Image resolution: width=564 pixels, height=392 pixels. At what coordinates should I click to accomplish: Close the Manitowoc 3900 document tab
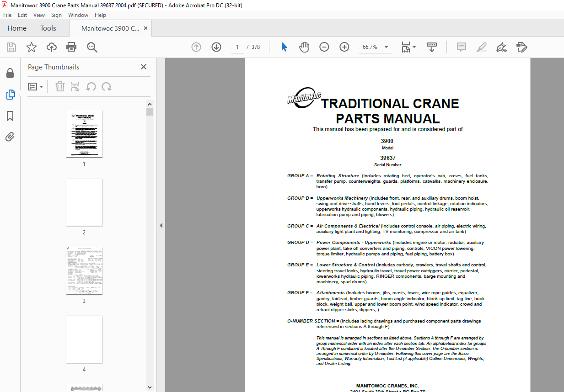coord(145,28)
